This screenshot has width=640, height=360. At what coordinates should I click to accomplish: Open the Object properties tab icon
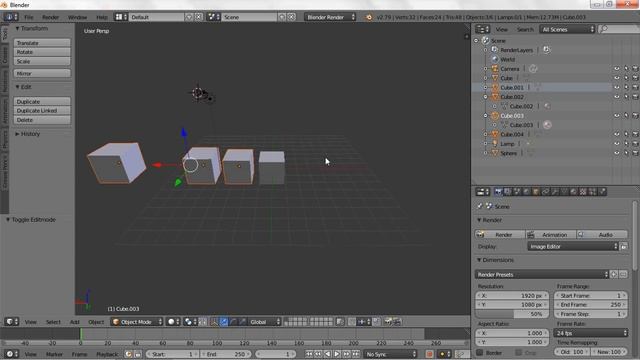pos(536,192)
